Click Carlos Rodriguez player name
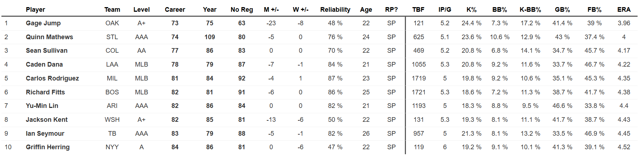Screen dimensions: 644x156 point(52,78)
